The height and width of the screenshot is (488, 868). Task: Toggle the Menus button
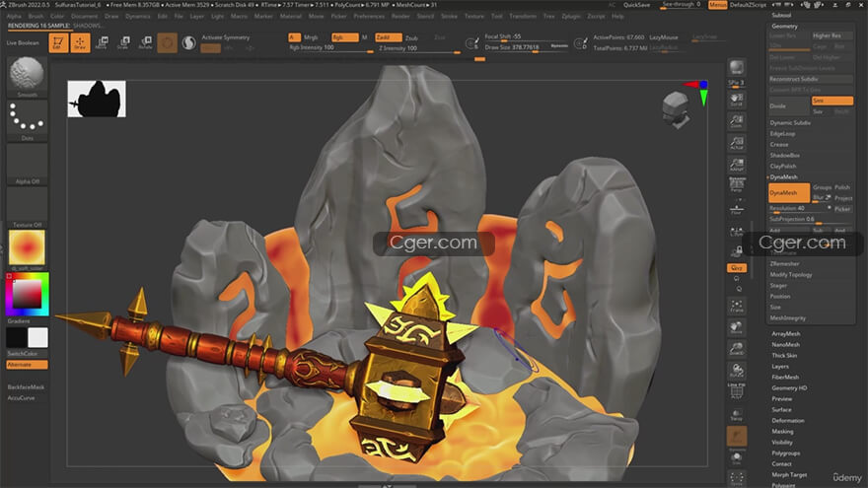point(717,4)
